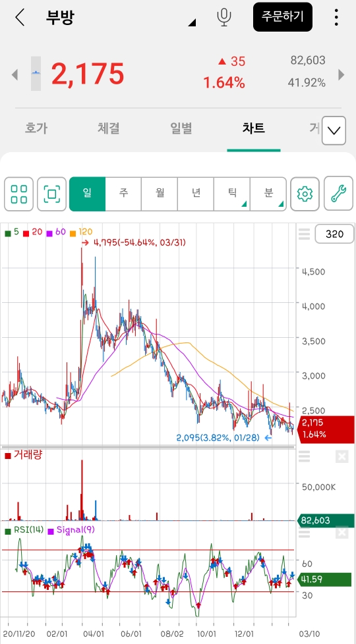356x644 pixels.
Task: Select the 월 monthly period
Action: pyautogui.click(x=160, y=194)
